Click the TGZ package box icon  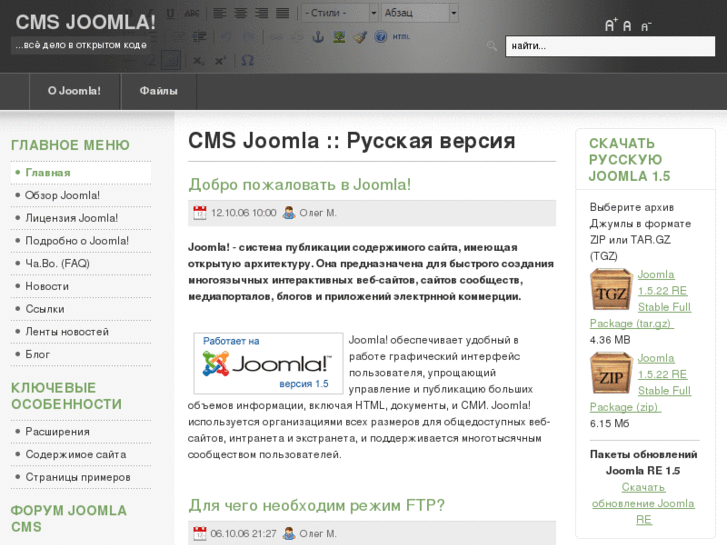tap(612, 289)
